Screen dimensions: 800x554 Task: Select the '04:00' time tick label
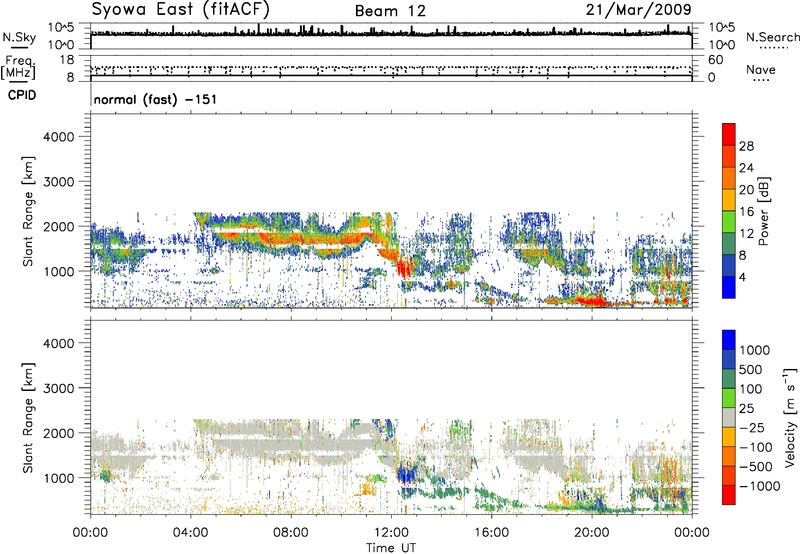coord(190,533)
